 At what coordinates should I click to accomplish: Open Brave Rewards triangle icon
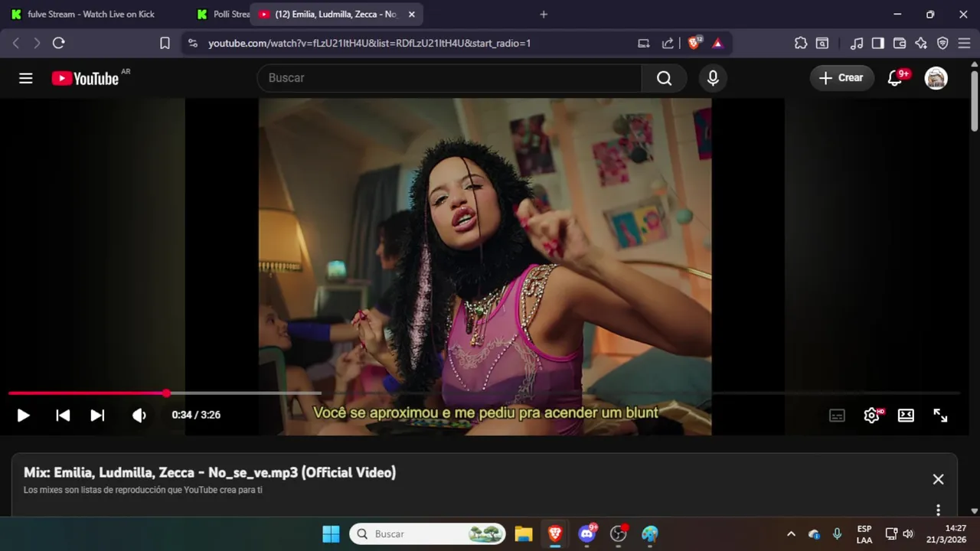coord(717,44)
